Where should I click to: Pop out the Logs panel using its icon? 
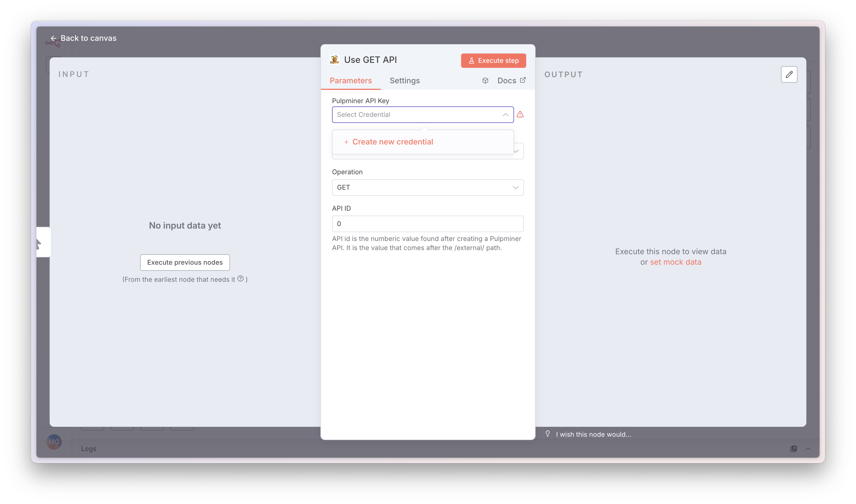pos(794,449)
